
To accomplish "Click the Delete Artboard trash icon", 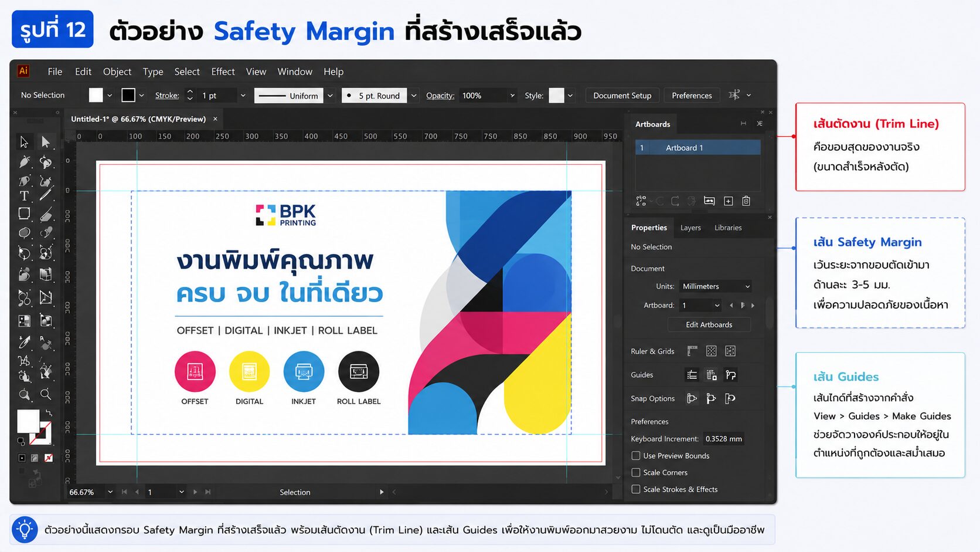I will 746,201.
